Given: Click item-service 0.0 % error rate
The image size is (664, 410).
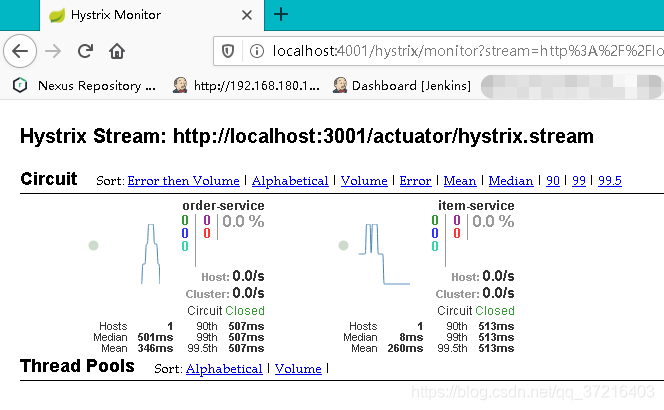Looking at the screenshot, I should (x=493, y=222).
